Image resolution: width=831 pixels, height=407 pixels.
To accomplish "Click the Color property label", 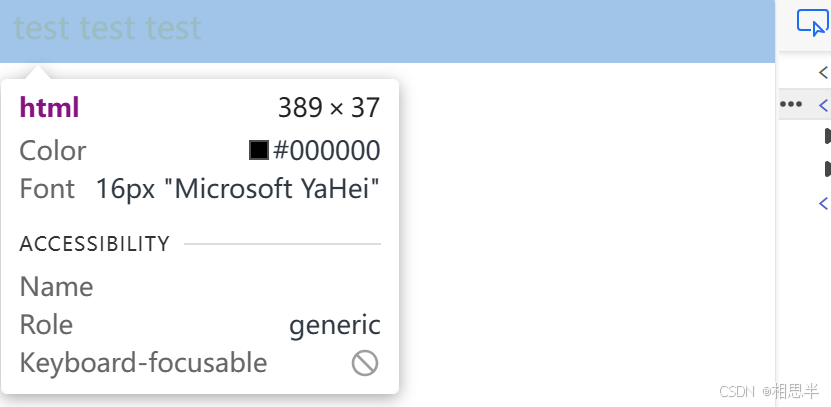I will click(x=53, y=151).
